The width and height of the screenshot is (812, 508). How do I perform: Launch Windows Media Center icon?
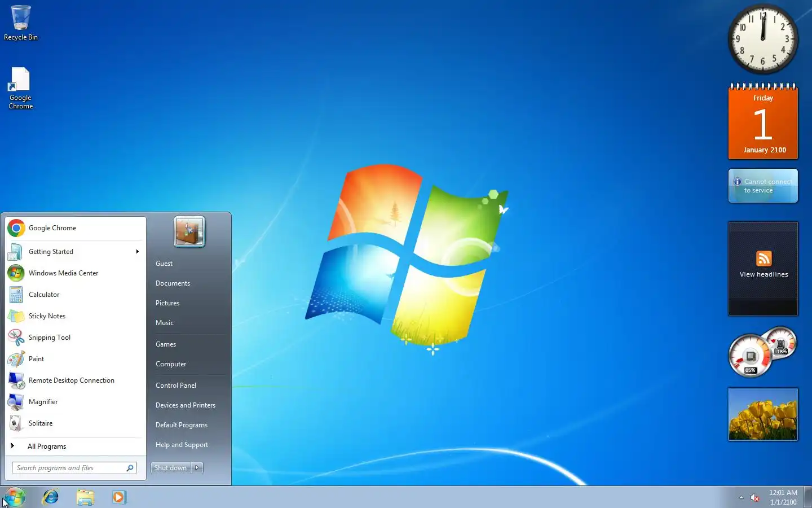click(16, 273)
